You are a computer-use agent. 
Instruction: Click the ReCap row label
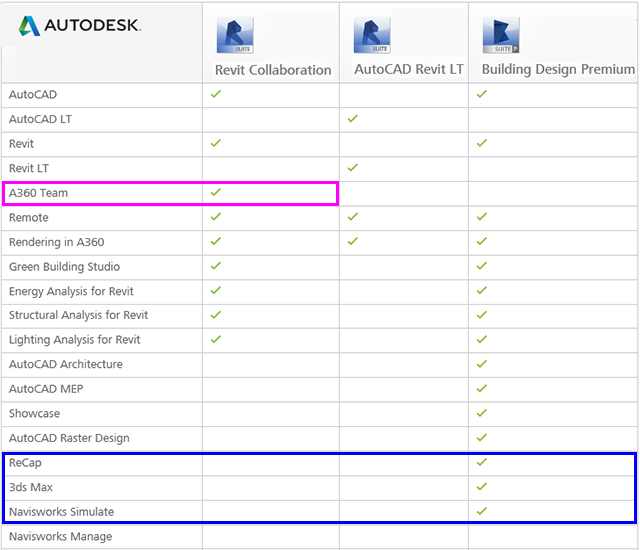(x=25, y=463)
